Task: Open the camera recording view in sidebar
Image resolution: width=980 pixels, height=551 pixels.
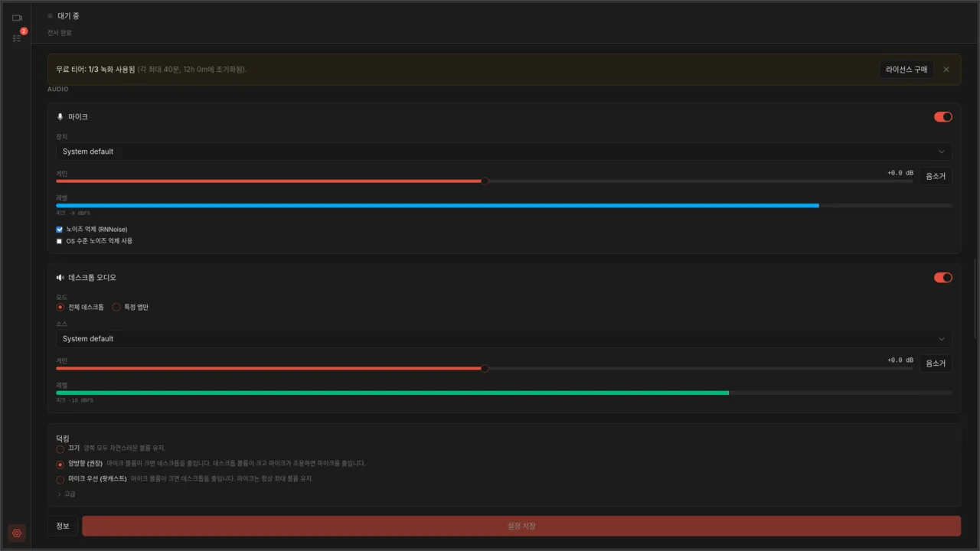Action: click(x=17, y=18)
